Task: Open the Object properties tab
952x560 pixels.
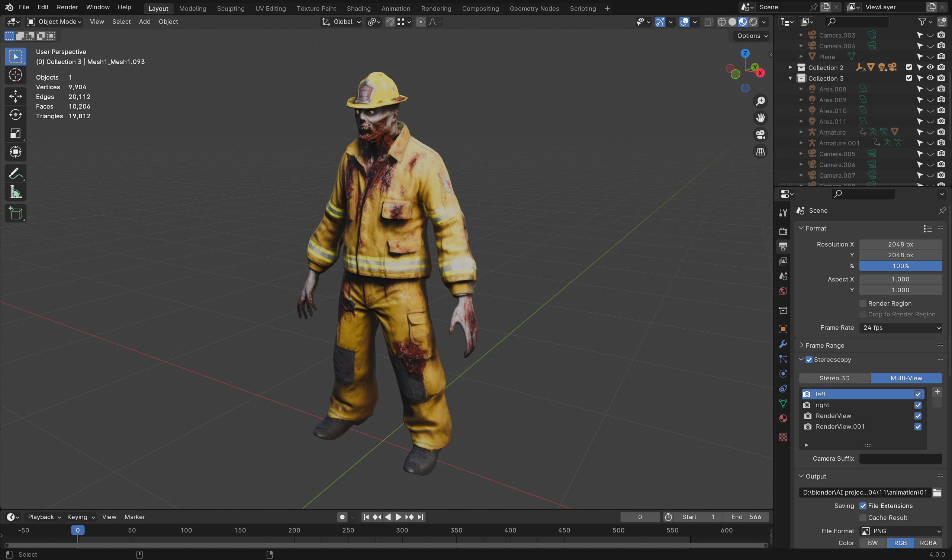Action: [x=783, y=329]
